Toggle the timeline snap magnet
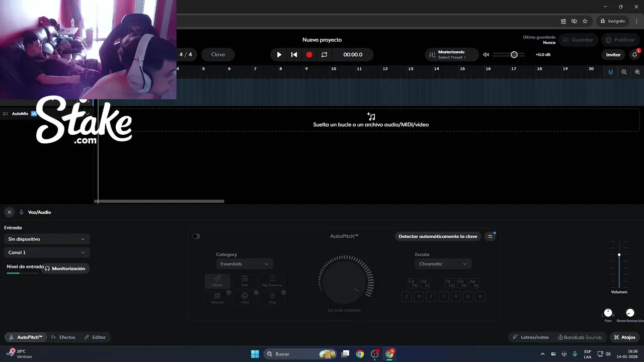644x362 pixels. click(611, 72)
